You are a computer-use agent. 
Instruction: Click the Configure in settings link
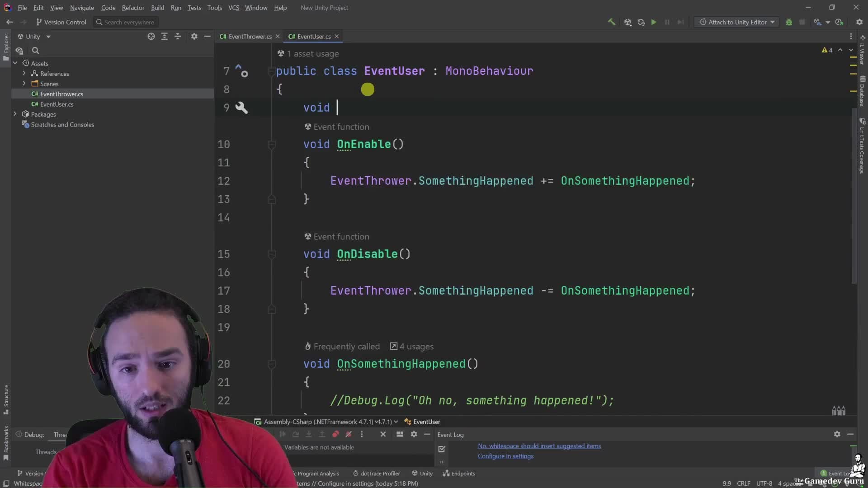505,456
